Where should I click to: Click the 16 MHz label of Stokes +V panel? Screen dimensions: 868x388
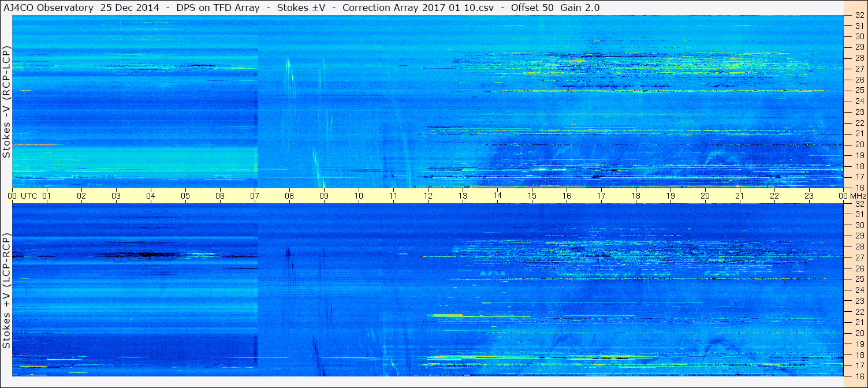[x=859, y=376]
